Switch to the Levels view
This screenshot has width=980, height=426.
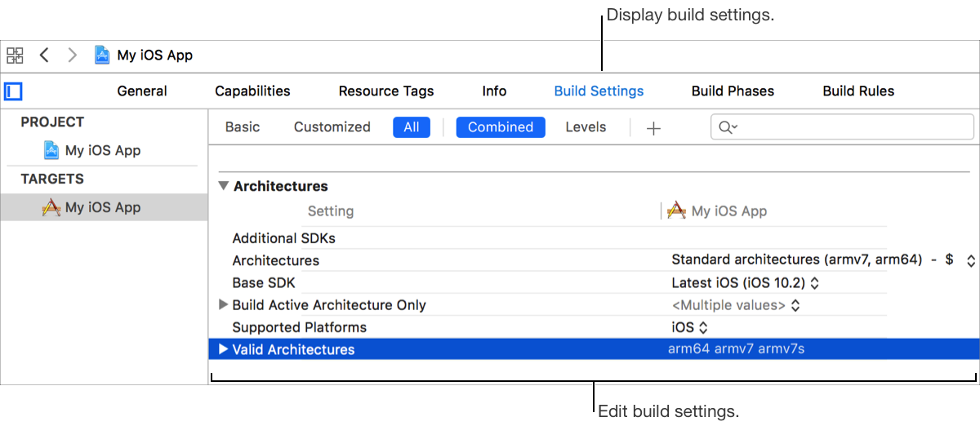586,127
